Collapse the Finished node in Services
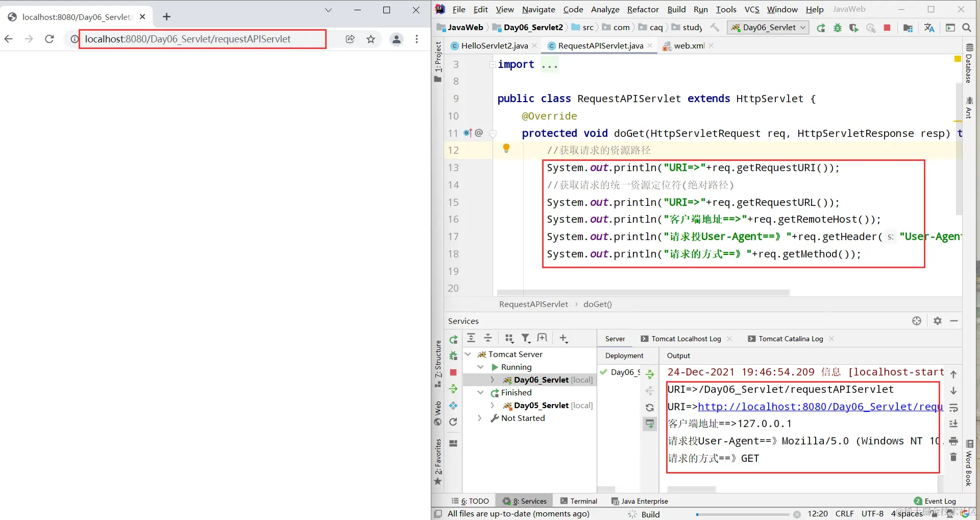The height and width of the screenshot is (520, 980). (x=480, y=392)
